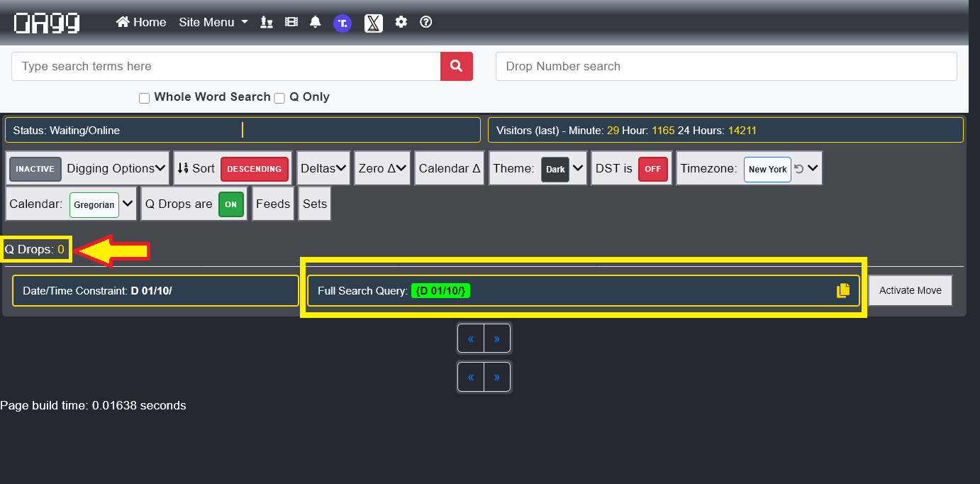
Task: Open the notifications bell icon
Action: tap(315, 22)
